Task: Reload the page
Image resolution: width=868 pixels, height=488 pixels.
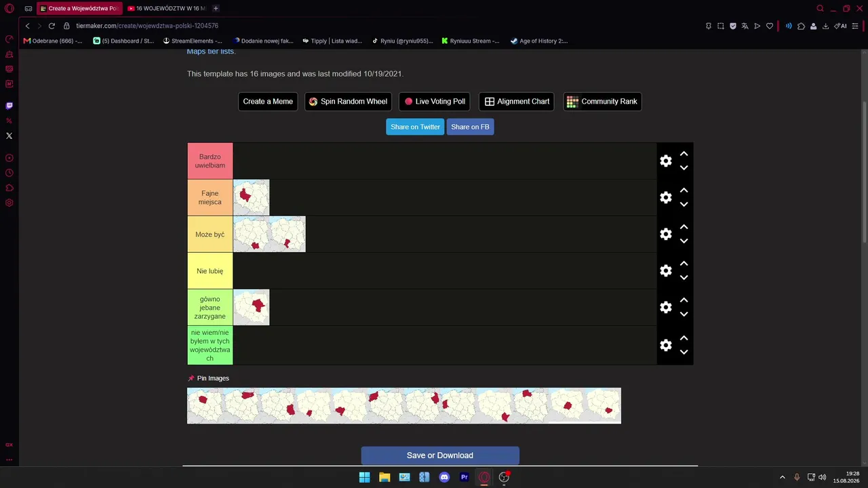Action: [x=52, y=26]
